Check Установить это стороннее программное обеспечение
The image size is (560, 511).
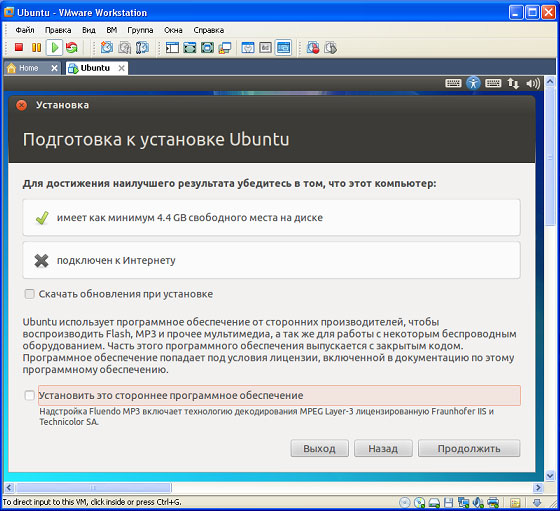coord(29,395)
